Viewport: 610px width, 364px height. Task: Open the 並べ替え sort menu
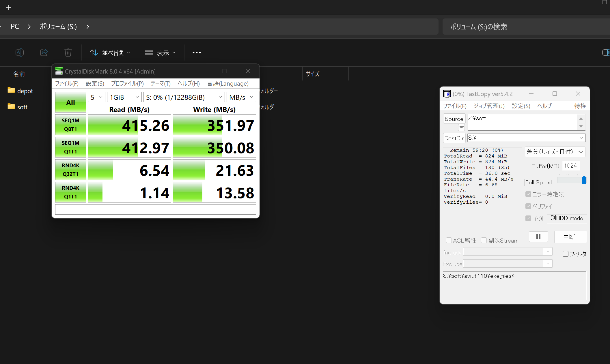110,53
